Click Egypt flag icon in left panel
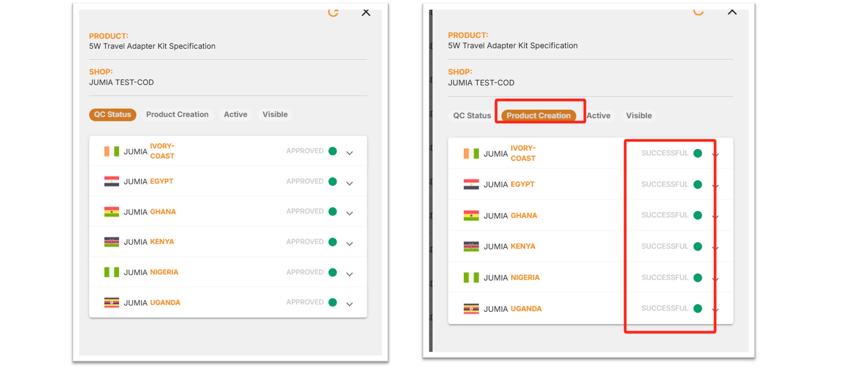Screen dimensions: 868x368 click(111, 182)
